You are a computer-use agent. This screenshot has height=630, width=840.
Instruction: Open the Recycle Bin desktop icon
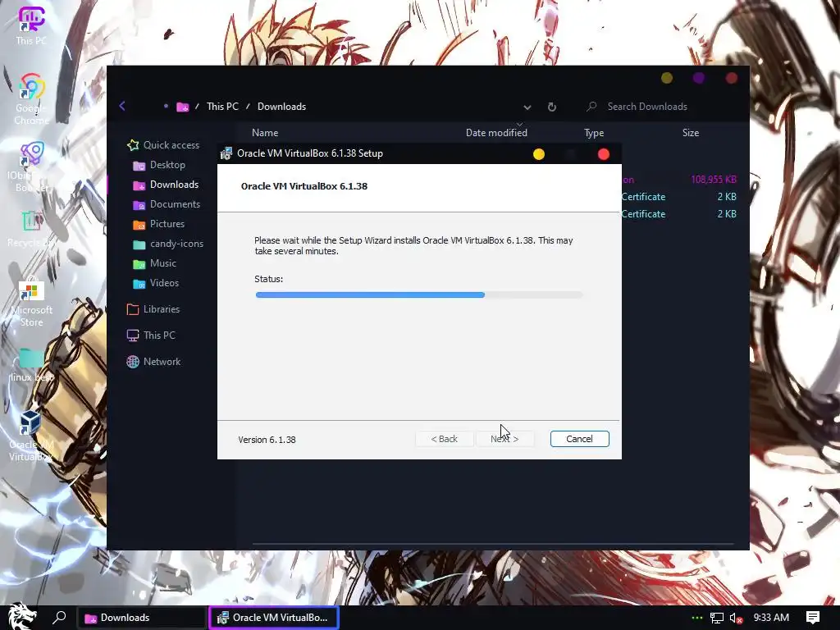[x=31, y=230]
